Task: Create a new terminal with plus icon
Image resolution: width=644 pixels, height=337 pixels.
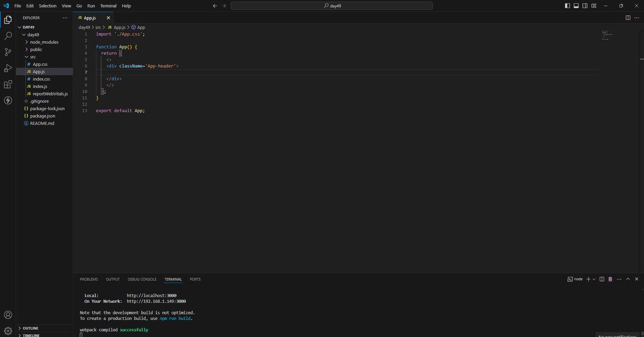Action: [x=588, y=279]
